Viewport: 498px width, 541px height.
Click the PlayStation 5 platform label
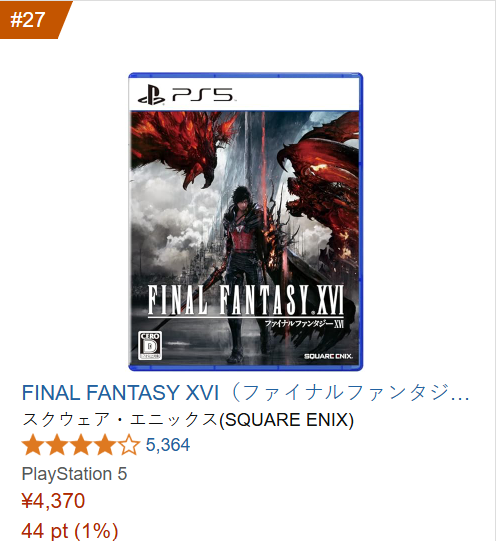[74, 474]
